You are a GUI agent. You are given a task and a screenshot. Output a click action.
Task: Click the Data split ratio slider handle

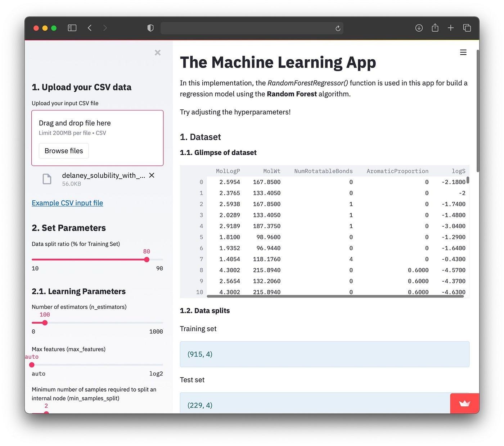click(147, 259)
